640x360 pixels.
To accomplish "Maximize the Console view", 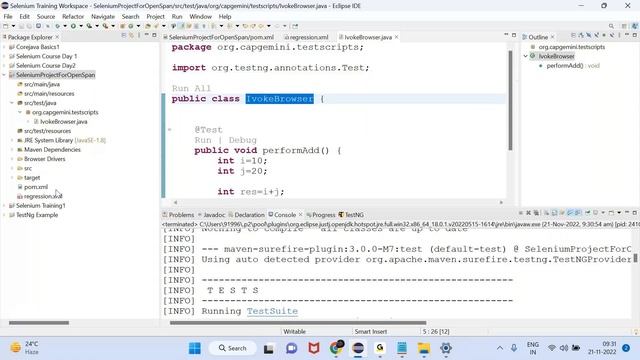I will coord(635,212).
